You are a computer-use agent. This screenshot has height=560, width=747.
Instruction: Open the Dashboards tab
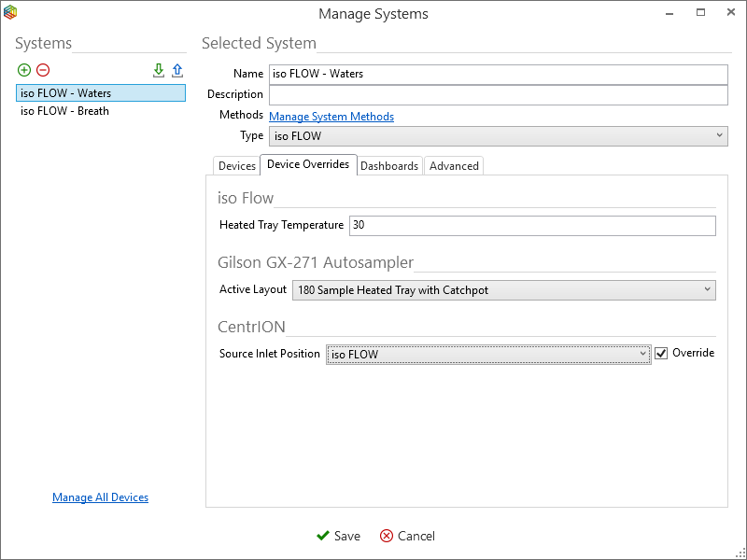(x=389, y=165)
